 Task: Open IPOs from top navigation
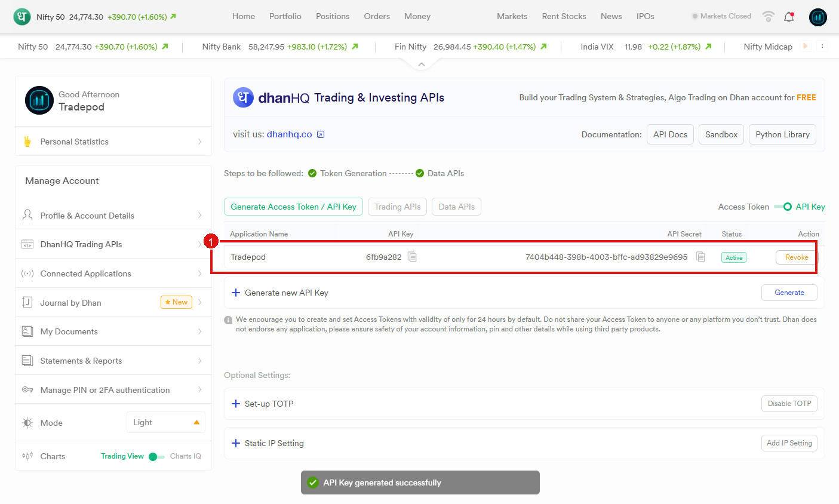pyautogui.click(x=646, y=17)
